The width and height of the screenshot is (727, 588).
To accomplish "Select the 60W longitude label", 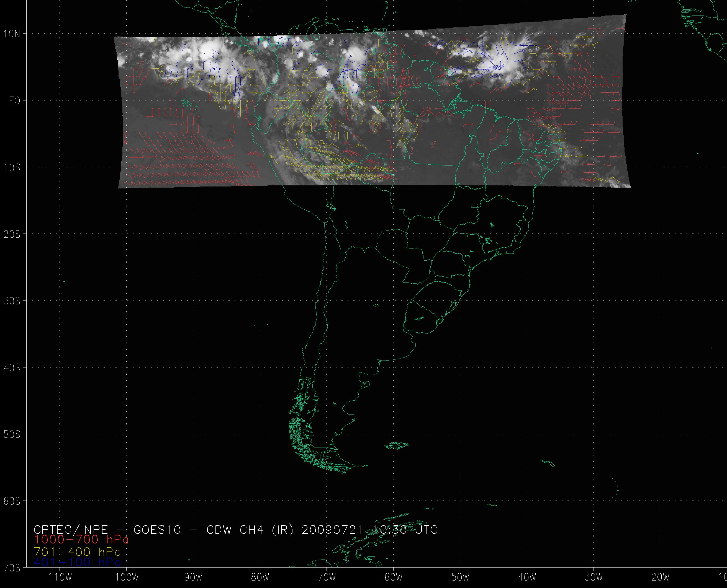I will [394, 577].
